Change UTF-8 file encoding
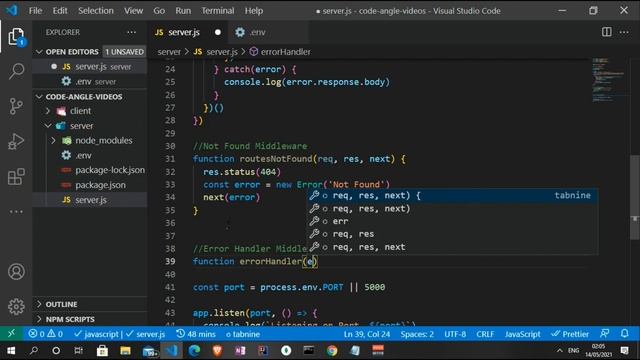640x360 pixels. coord(455,334)
